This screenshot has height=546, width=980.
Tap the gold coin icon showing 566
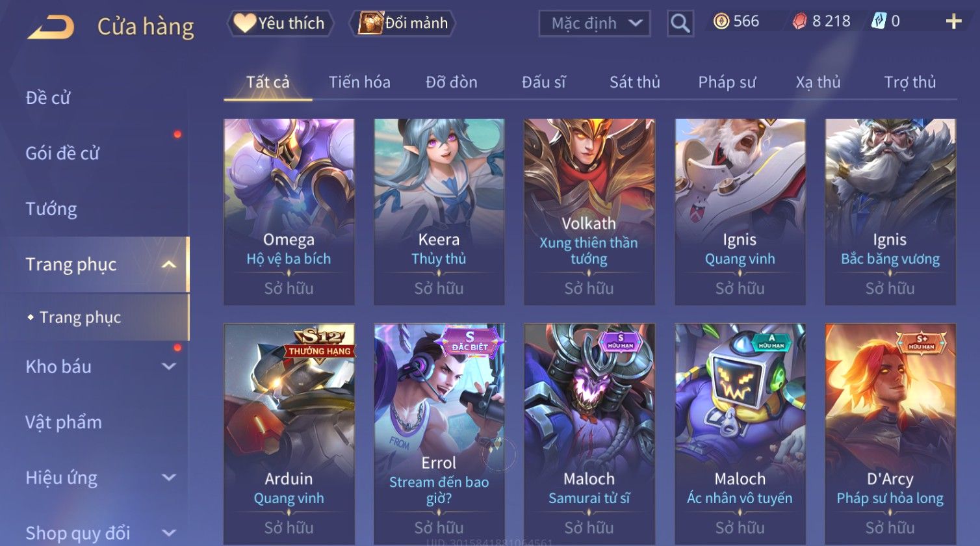[x=721, y=22]
